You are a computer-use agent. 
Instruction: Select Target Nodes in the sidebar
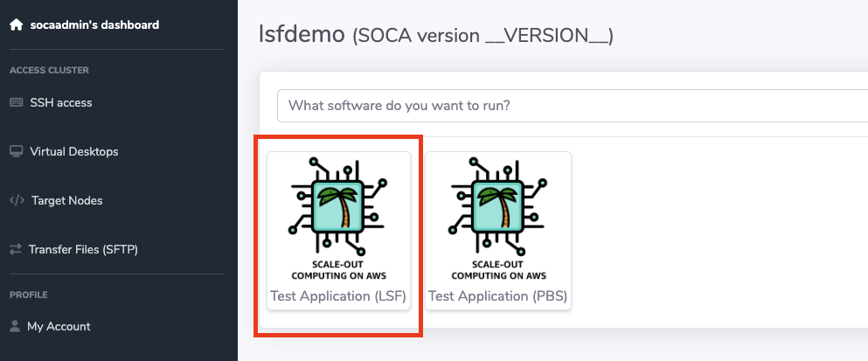[x=66, y=201]
